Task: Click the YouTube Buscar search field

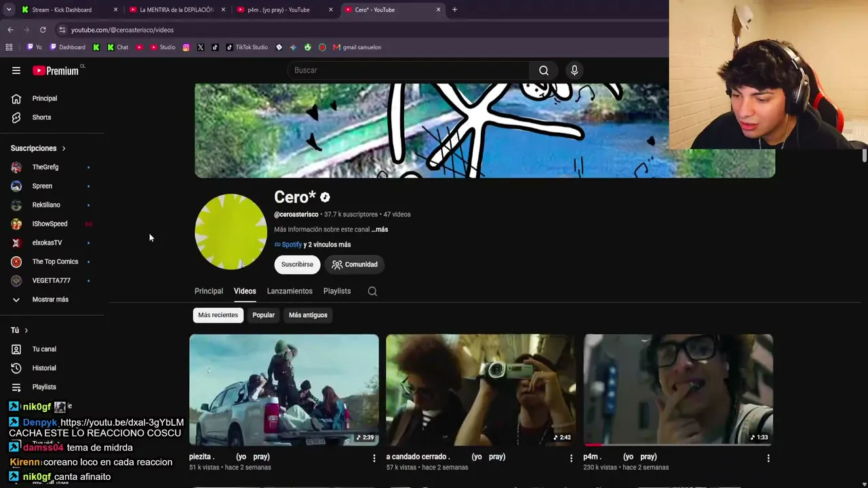Action: pos(408,70)
